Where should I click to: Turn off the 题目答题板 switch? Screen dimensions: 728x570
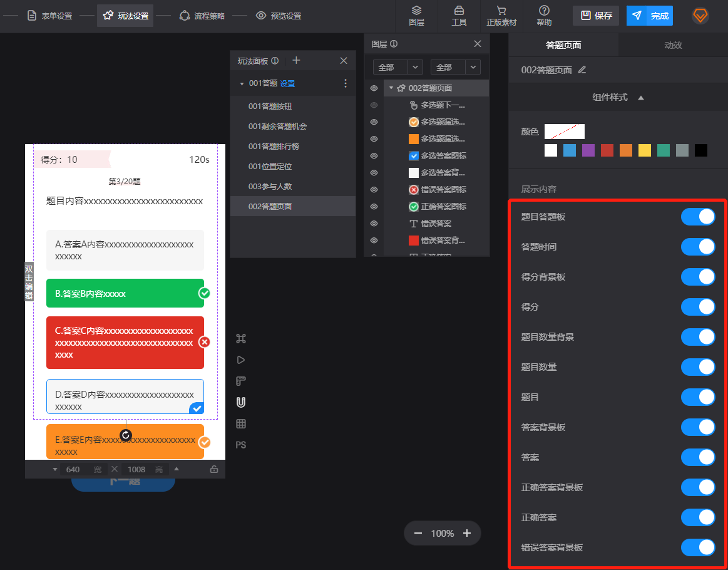click(698, 217)
